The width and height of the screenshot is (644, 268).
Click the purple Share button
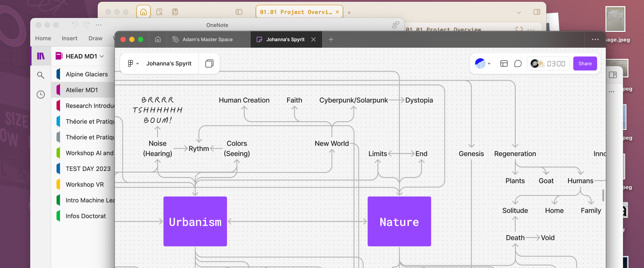coord(585,63)
